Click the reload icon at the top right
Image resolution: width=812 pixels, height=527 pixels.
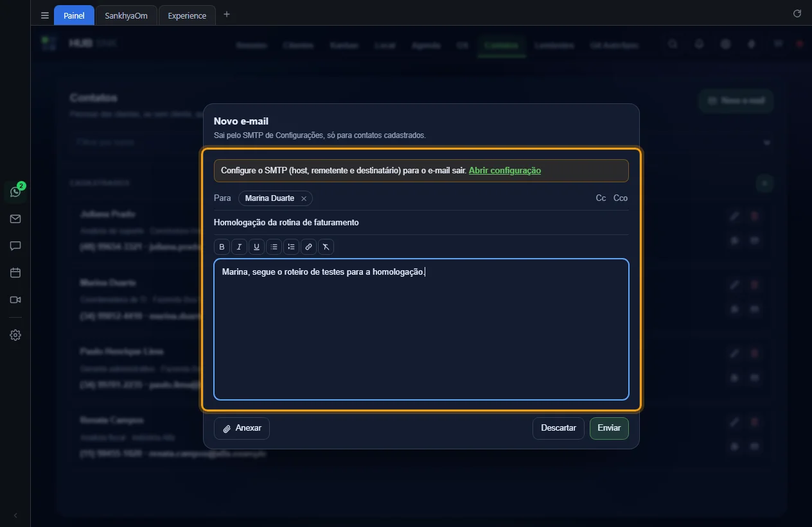coord(797,13)
